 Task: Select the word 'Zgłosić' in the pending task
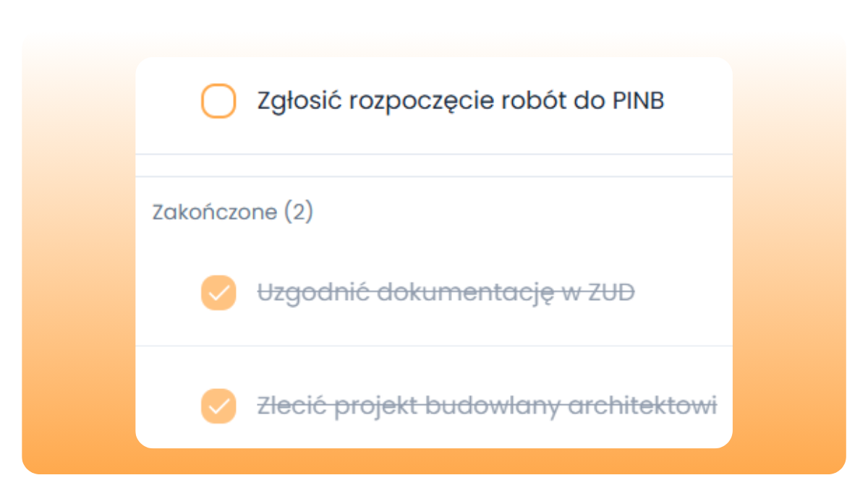pos(299,102)
